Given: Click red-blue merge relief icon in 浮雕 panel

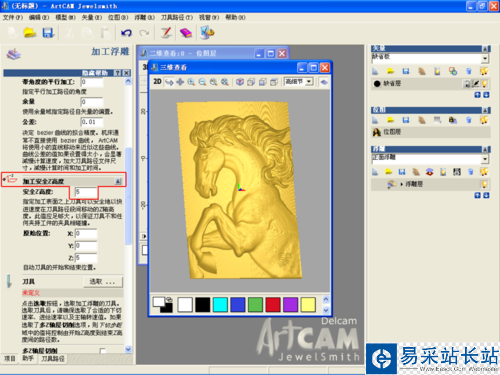Looking at the screenshot, I should pos(430,172).
